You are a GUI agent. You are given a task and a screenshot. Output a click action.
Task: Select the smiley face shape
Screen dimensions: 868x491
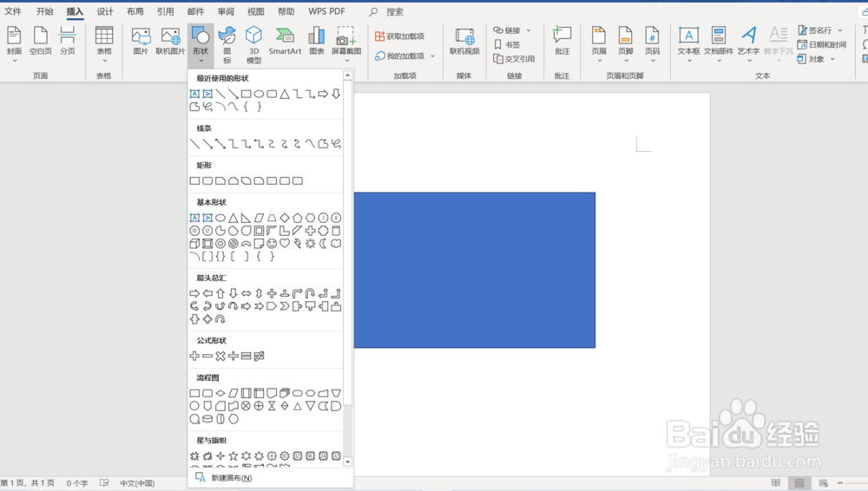click(x=272, y=244)
